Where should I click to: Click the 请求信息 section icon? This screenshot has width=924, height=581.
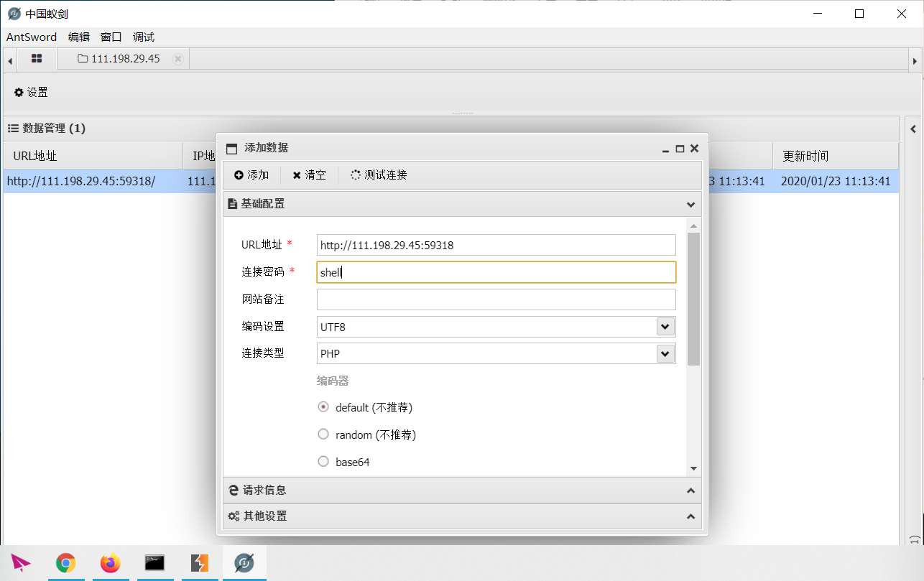point(233,491)
